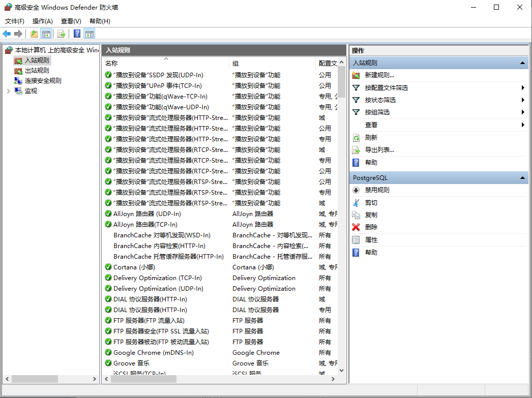532x398 pixels.
Task: Click 禁用规则 action
Action: coord(377,190)
